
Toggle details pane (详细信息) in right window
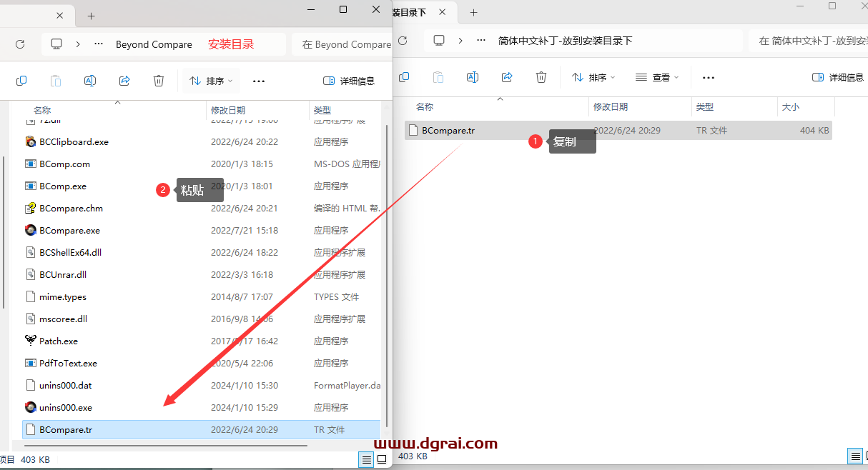tap(838, 77)
